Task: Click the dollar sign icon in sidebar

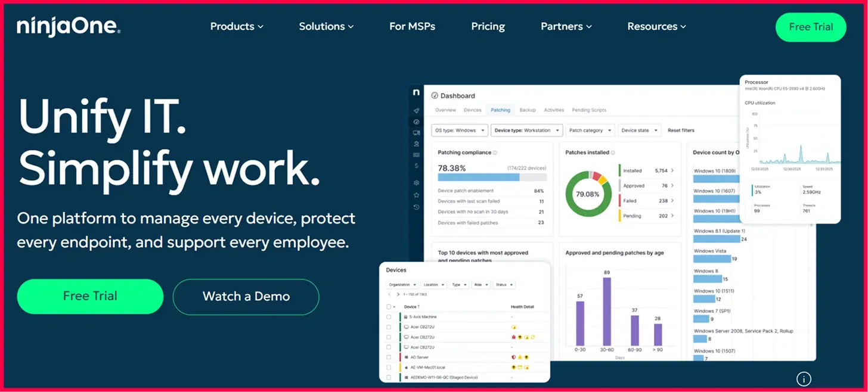Action: (x=416, y=166)
